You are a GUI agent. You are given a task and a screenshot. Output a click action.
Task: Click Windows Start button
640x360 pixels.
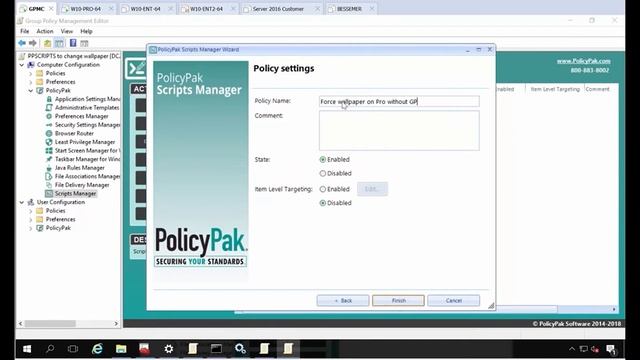[27, 349]
